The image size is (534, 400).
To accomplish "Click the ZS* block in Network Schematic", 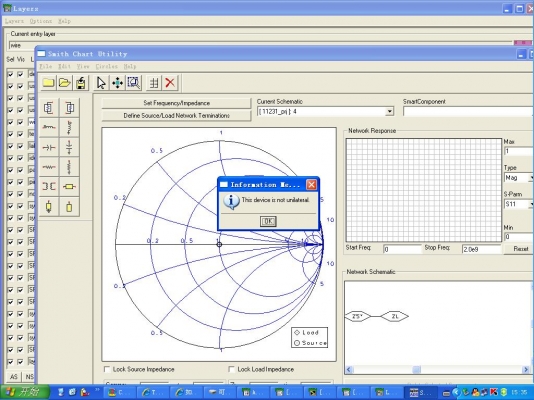I will coord(357,316).
